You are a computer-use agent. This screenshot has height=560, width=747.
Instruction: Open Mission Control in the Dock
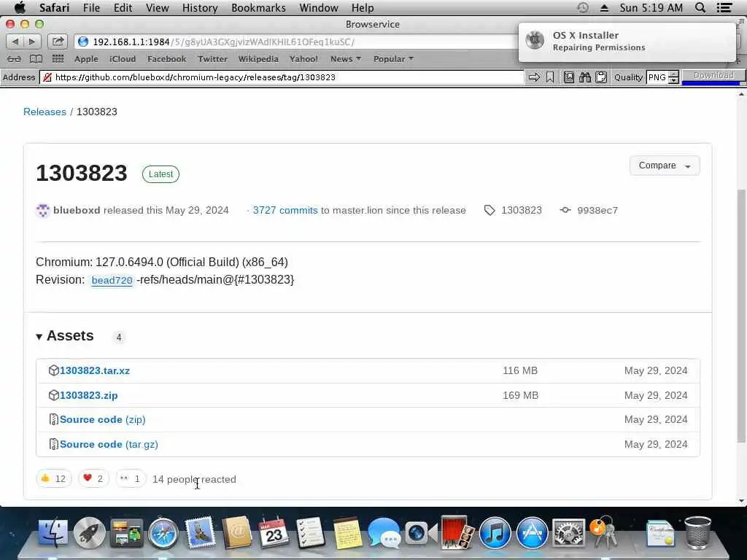tap(126, 532)
